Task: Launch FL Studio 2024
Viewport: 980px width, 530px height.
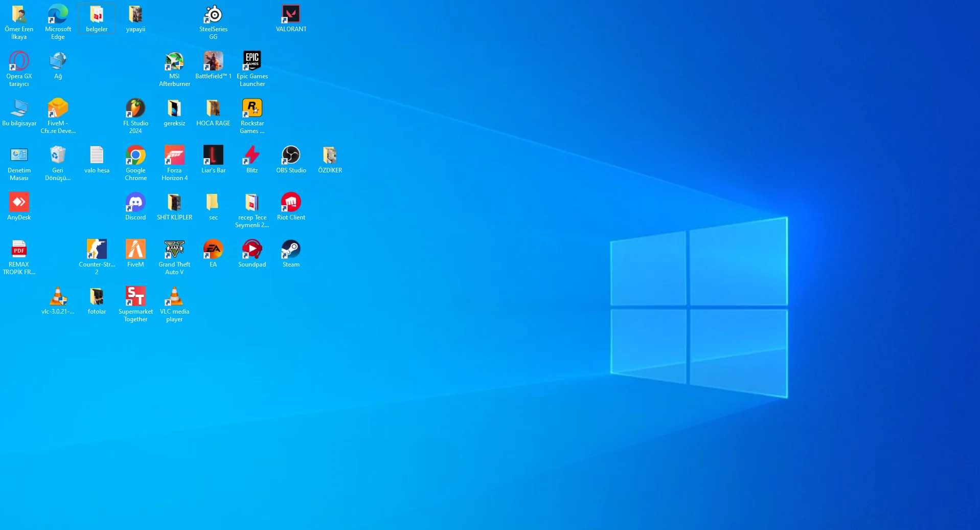Action: 135,108
